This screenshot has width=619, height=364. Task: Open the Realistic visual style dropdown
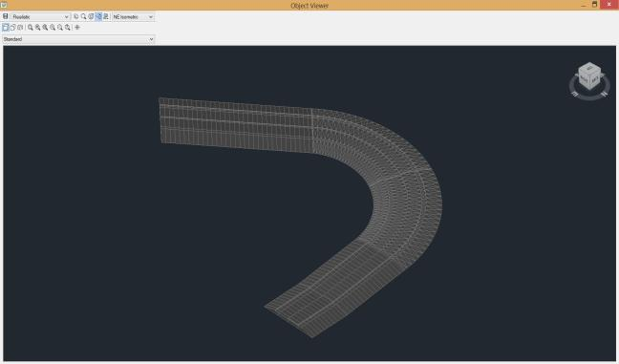click(41, 16)
